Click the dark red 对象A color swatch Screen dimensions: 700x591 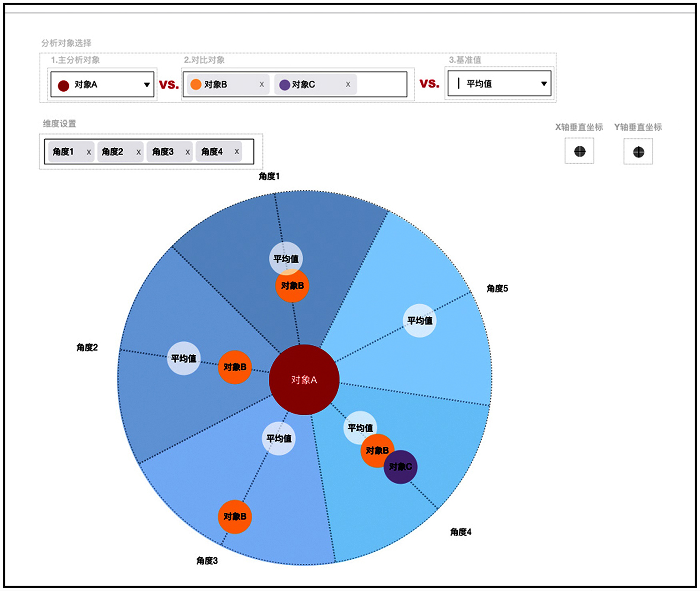click(63, 85)
